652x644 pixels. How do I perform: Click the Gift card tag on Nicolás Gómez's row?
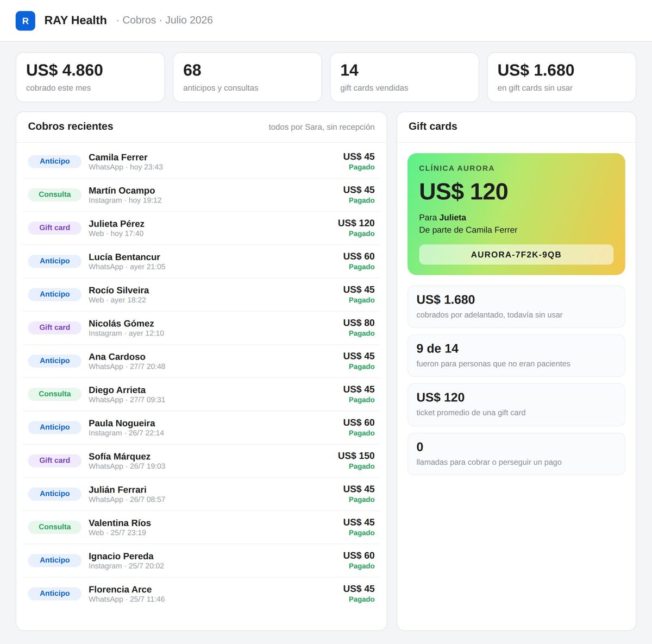55,327
